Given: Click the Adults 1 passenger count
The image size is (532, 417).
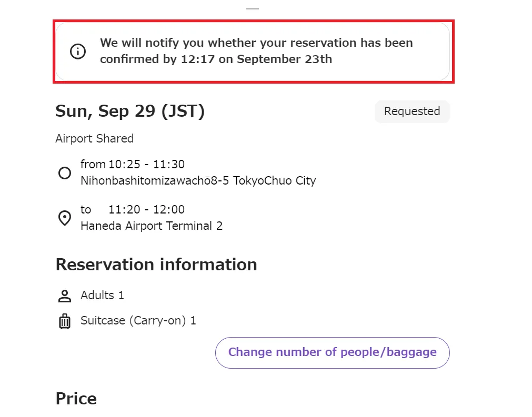Looking at the screenshot, I should 102,296.
